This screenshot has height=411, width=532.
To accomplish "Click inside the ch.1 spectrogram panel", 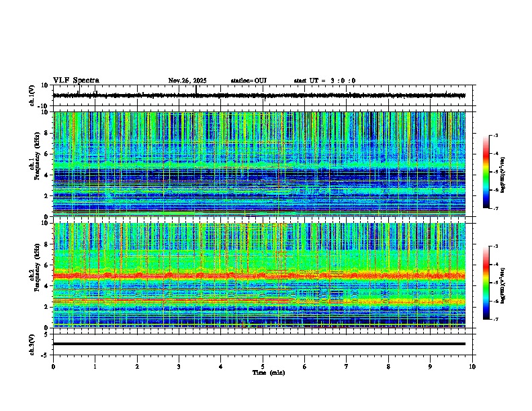I will point(259,164).
